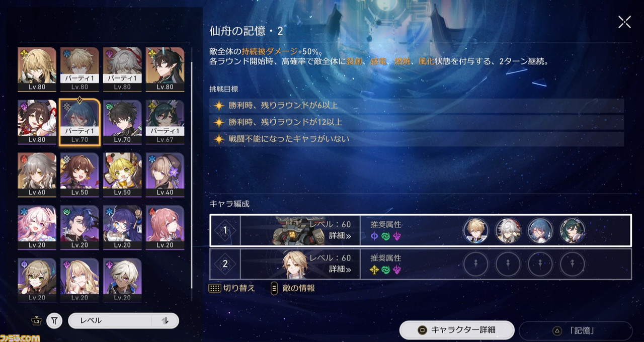Click the キャラクター詳細 button
This screenshot has width=644, height=342.
coord(457,330)
